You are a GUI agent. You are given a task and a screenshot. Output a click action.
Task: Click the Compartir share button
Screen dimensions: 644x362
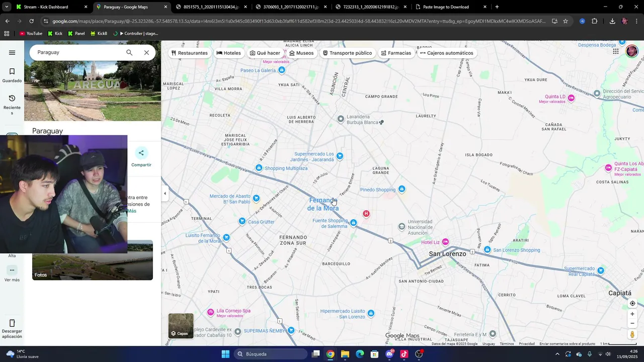coord(141,157)
